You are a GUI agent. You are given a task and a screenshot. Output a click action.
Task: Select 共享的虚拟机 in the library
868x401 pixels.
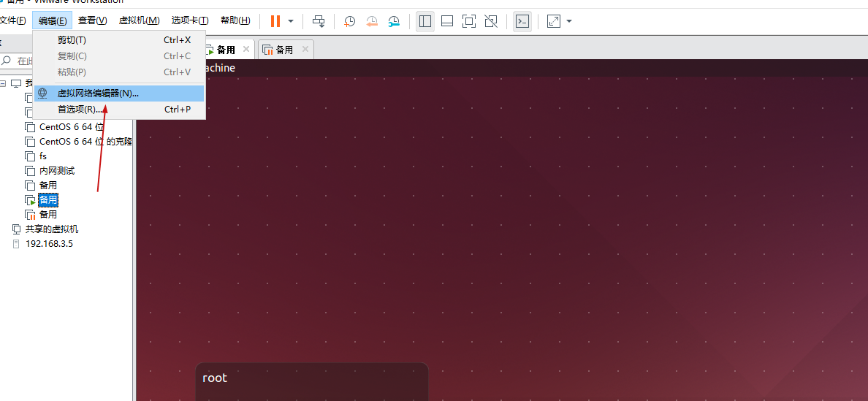[52, 229]
